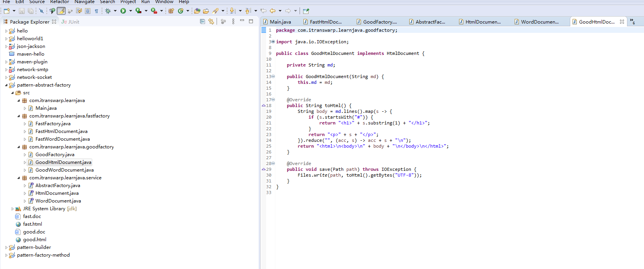Expand the hello project node
644x269 pixels.
tap(6, 31)
